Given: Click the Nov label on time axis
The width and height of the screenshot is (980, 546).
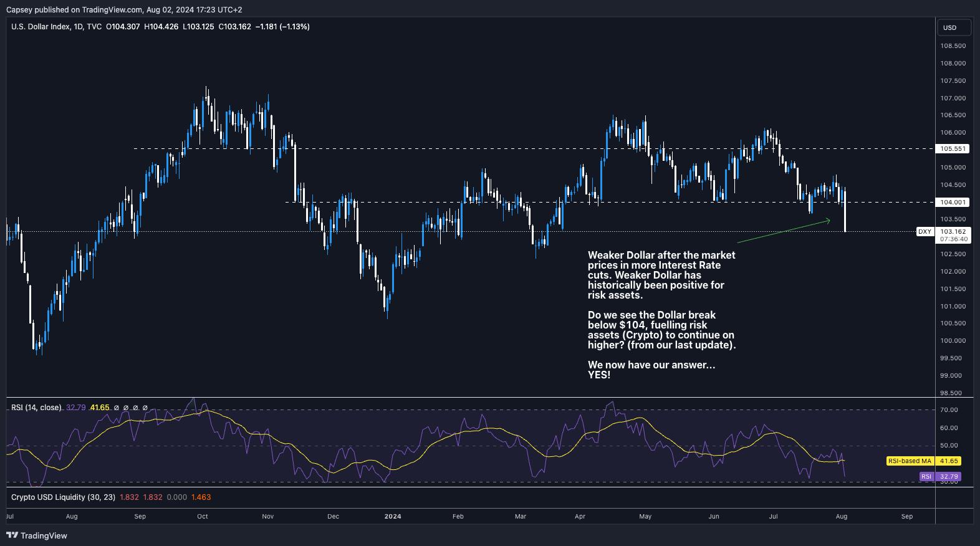Looking at the screenshot, I should [x=268, y=517].
